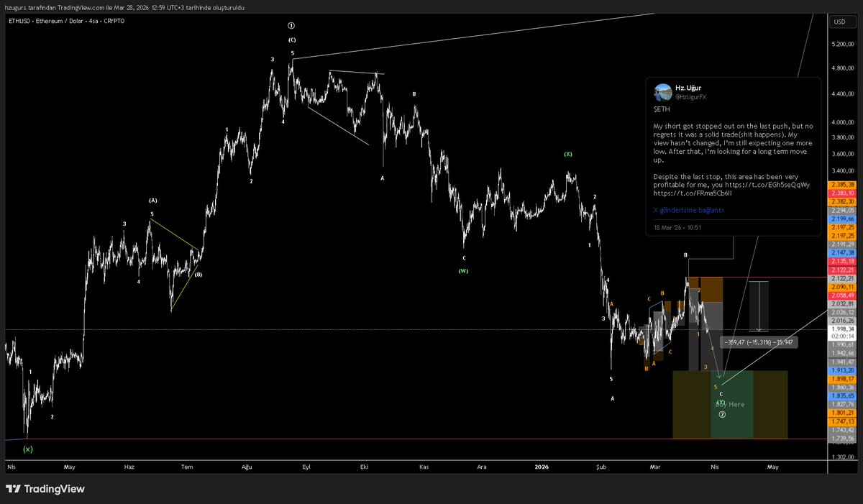This screenshot has height=504, width=863.
Task: Click the Ağu month on time axis
Action: (247, 467)
